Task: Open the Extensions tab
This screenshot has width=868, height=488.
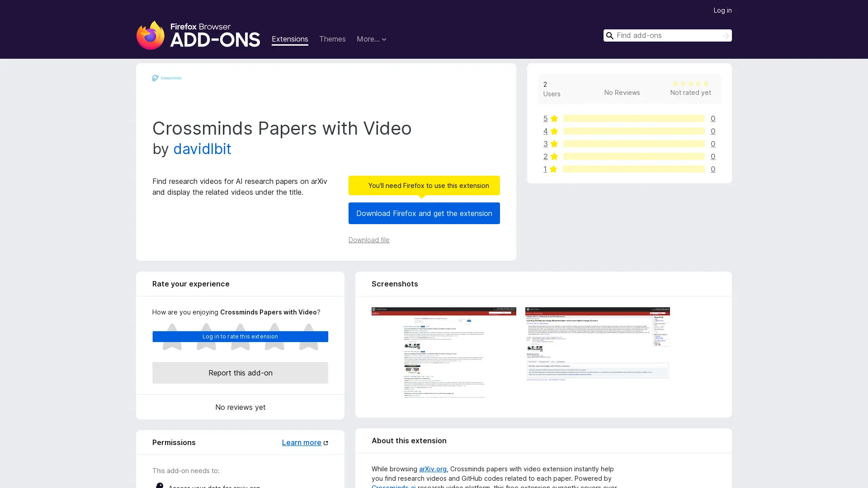Action: click(290, 39)
